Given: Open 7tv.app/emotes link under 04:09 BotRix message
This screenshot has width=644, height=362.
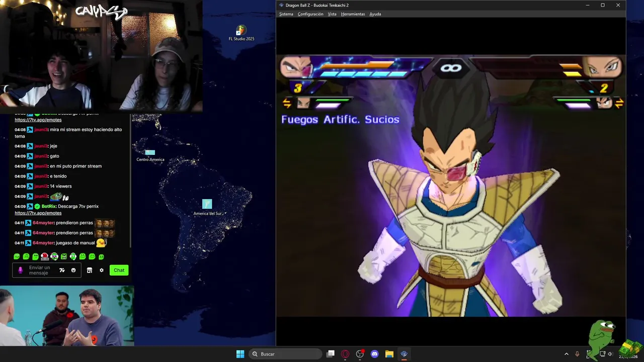Looking at the screenshot, I should [38, 213].
